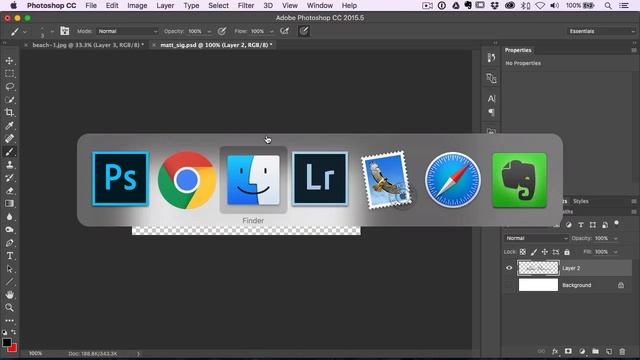The height and width of the screenshot is (360, 640).
Task: Toggle layer filtering switch
Action: coord(617,223)
